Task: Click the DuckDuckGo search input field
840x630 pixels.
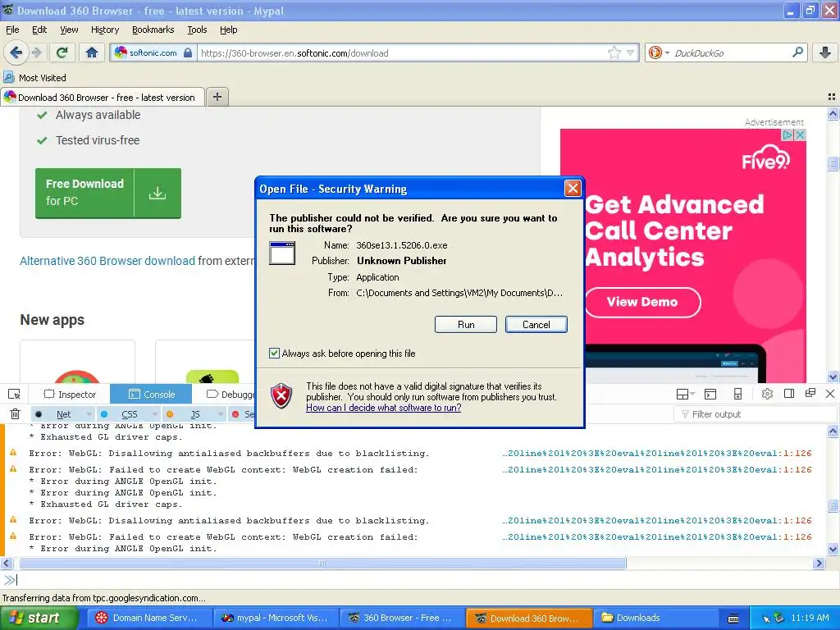Action: coord(731,52)
